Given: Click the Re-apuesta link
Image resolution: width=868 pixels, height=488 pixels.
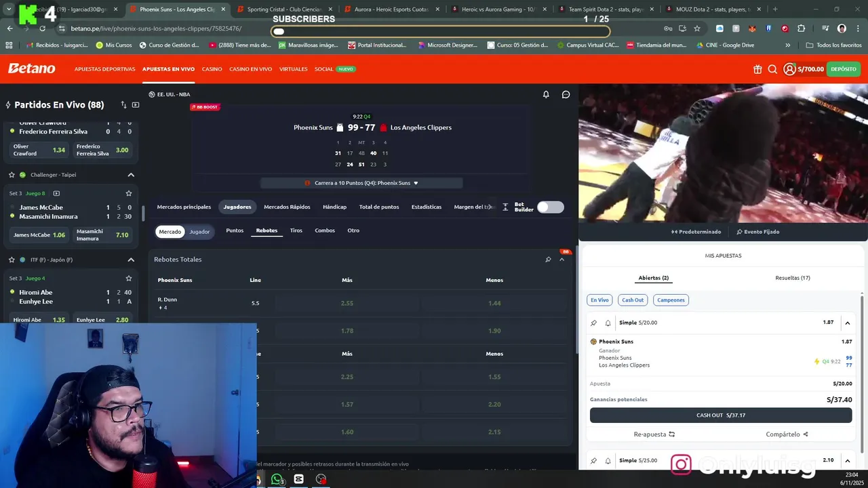Looking at the screenshot, I should coord(654,434).
